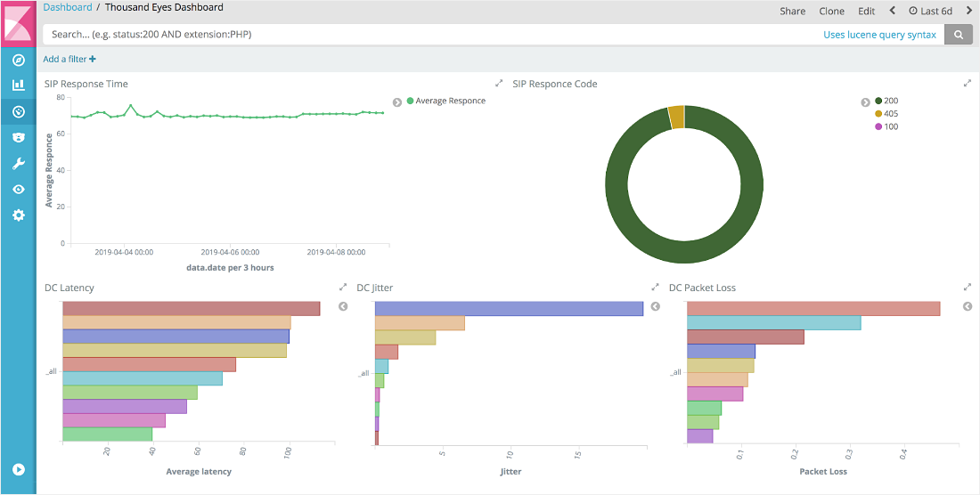The image size is (980, 495).
Task: Open Management from the gear icon
Action: (18, 215)
